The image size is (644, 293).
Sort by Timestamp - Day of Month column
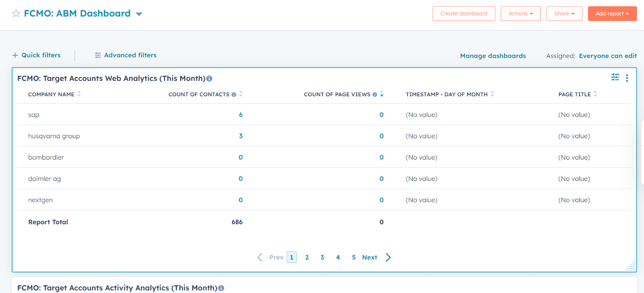tap(492, 94)
